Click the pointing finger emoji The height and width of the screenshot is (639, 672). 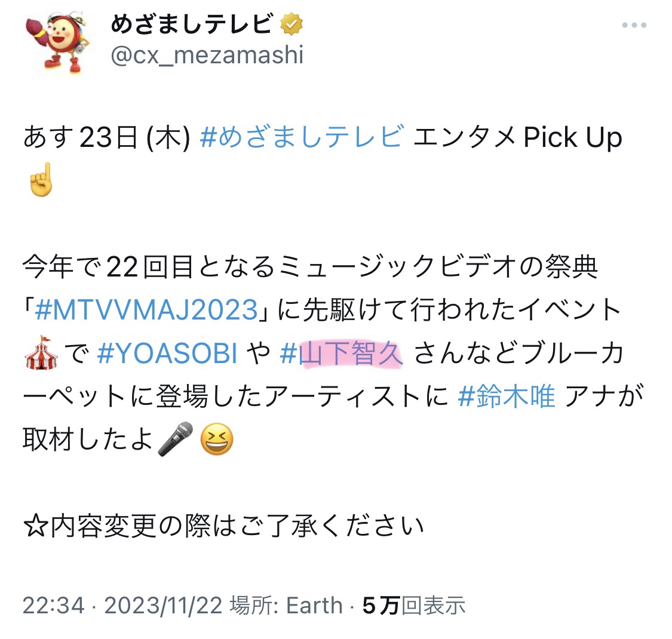(41, 180)
